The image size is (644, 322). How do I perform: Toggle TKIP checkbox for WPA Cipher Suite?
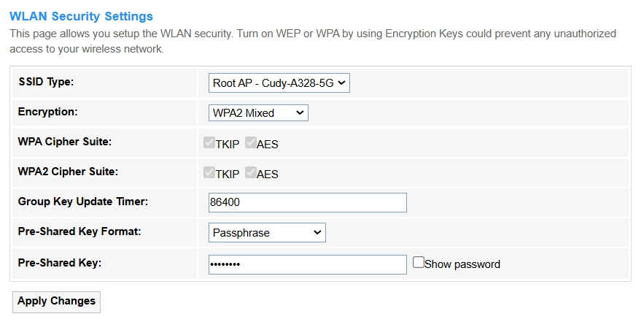coord(209,143)
